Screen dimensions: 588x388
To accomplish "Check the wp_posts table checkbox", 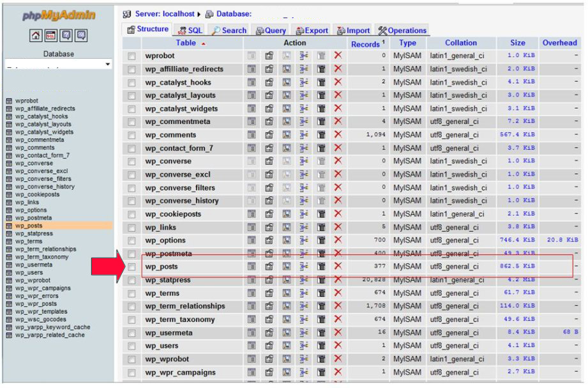I will (132, 267).
